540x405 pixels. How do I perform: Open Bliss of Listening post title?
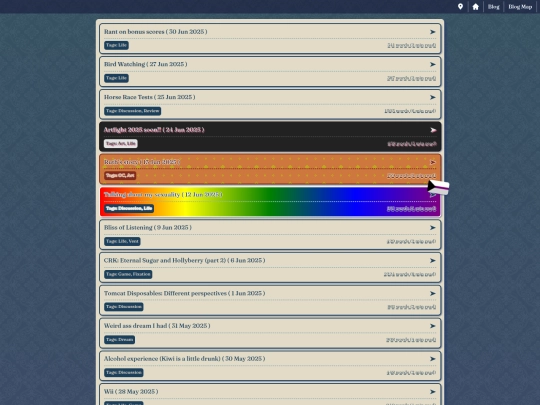(148, 228)
